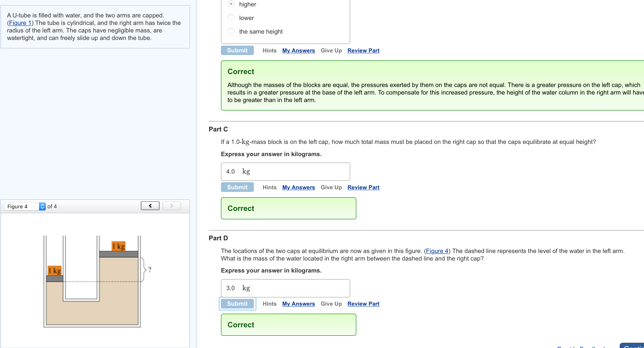Select the 'higher' radio option

pyautogui.click(x=231, y=4)
